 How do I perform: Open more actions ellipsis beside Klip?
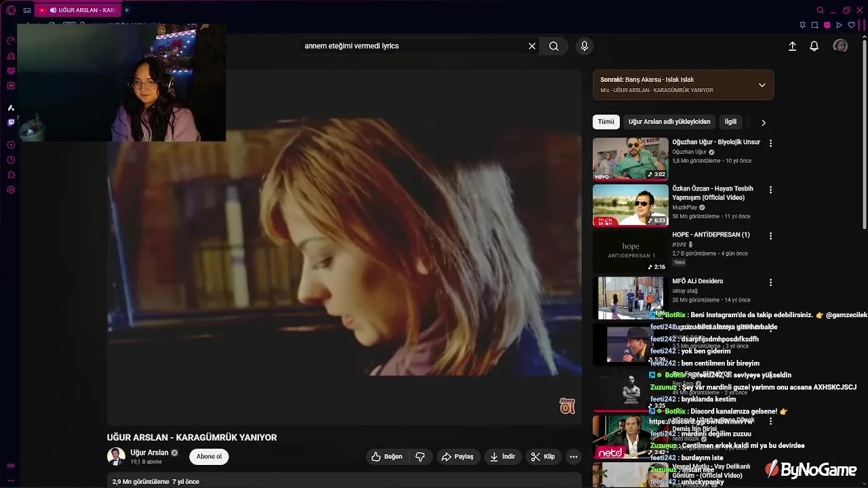click(x=574, y=457)
